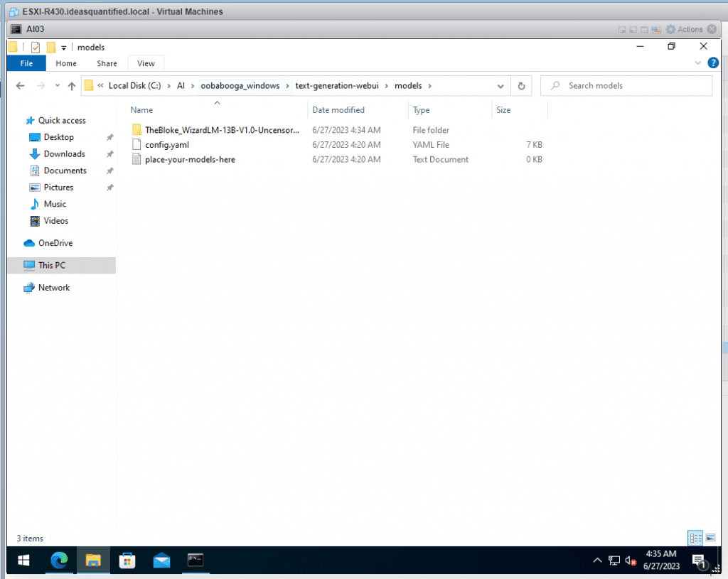
Task: Click Quick access in navigation pane
Action: [x=62, y=121]
